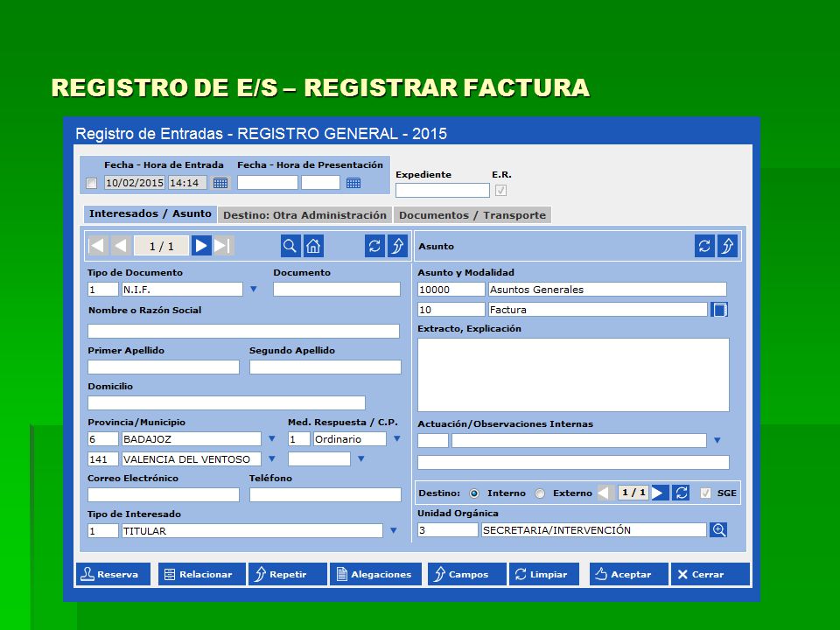Viewport: 840px width, 630px height.
Task: Open the interesados search magnifier
Action: pos(290,246)
